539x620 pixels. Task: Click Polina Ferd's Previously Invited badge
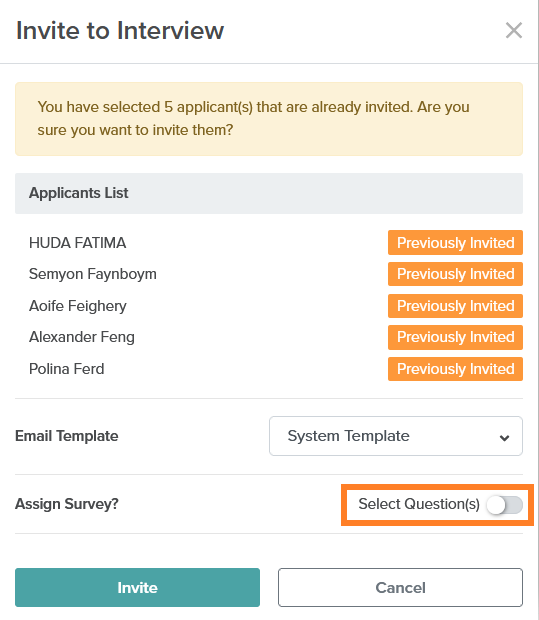pos(455,369)
